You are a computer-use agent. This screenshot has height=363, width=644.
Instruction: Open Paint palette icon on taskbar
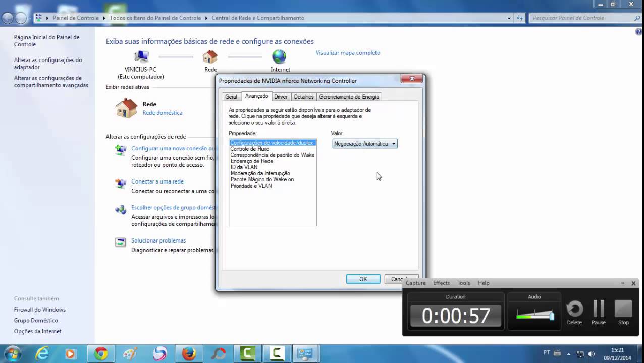click(x=130, y=354)
